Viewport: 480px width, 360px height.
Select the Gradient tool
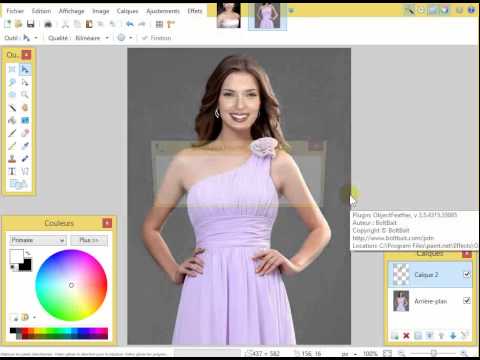click(x=25, y=120)
